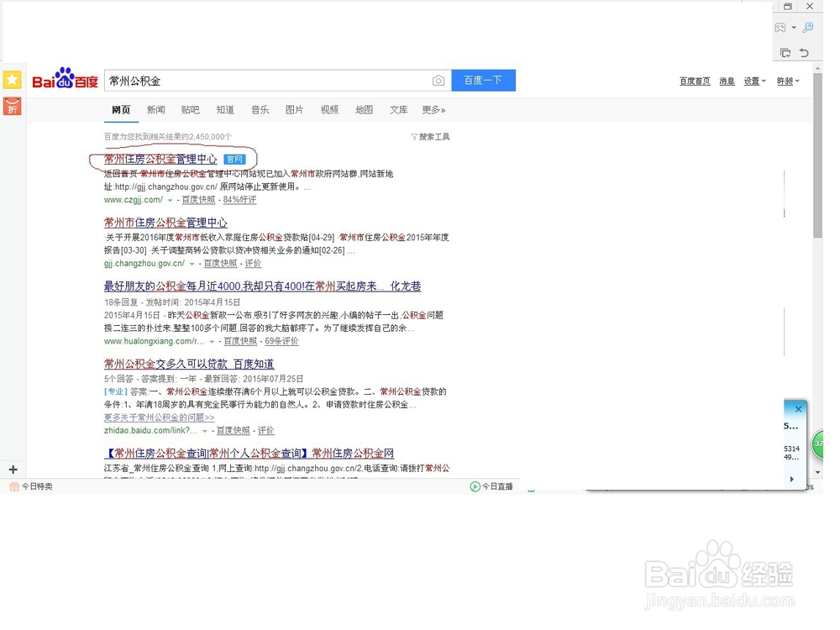Image resolution: width=840 pixels, height=630 pixels.
Task: Click the 84%好评 link
Action: (239, 200)
